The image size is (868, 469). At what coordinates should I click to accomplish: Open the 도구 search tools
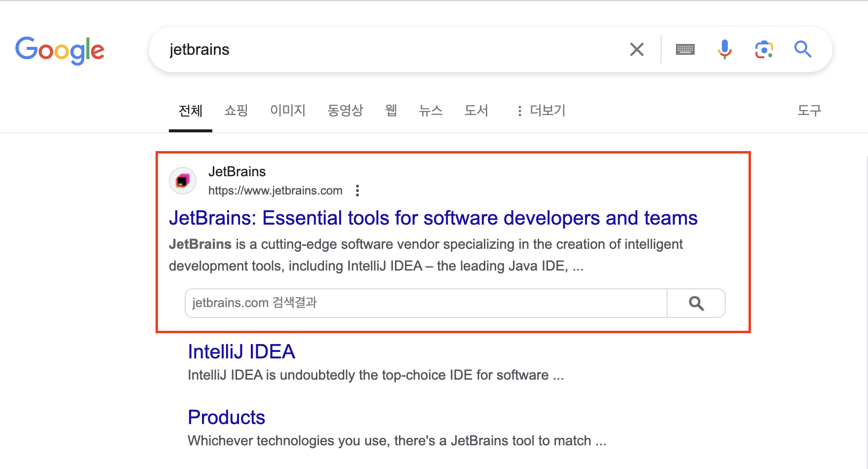pos(810,111)
